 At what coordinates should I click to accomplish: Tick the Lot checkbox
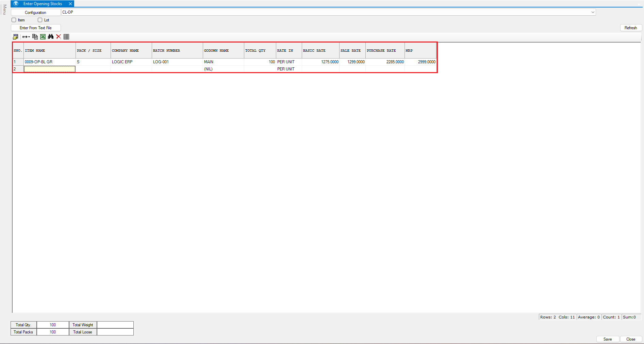[x=40, y=20]
